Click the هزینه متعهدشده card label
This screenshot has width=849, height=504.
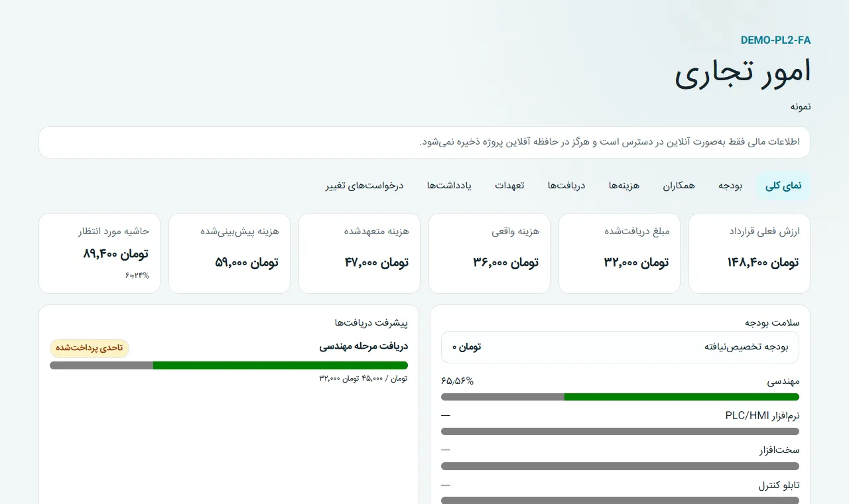377,231
